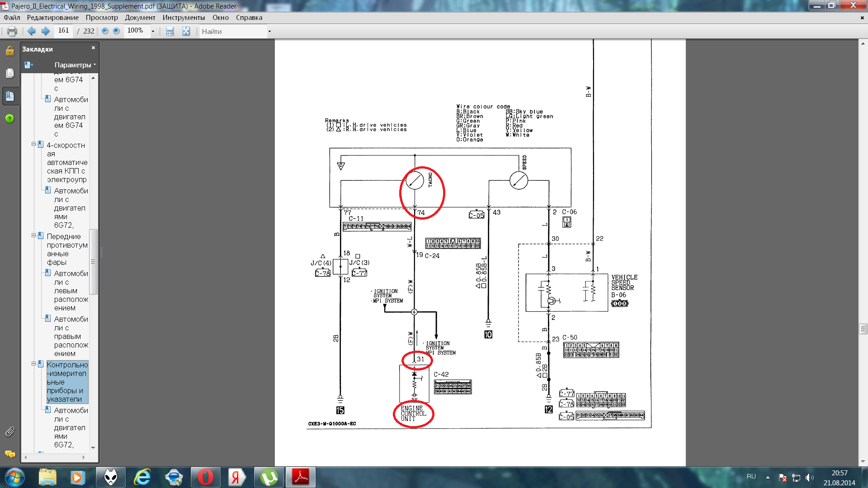Click the zoom in plus button
The image size is (868, 488).
pyautogui.click(x=116, y=31)
